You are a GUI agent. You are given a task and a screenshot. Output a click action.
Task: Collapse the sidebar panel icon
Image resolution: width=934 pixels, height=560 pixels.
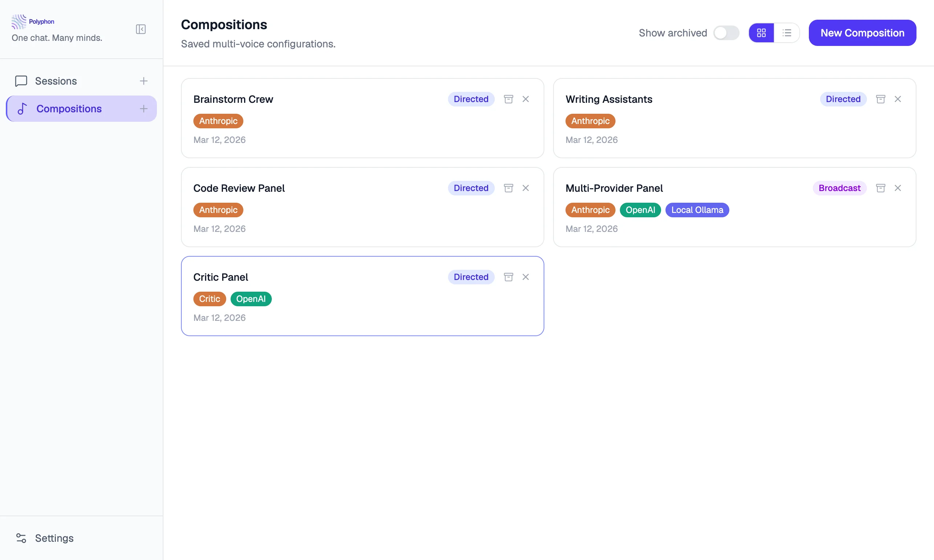coord(140,29)
